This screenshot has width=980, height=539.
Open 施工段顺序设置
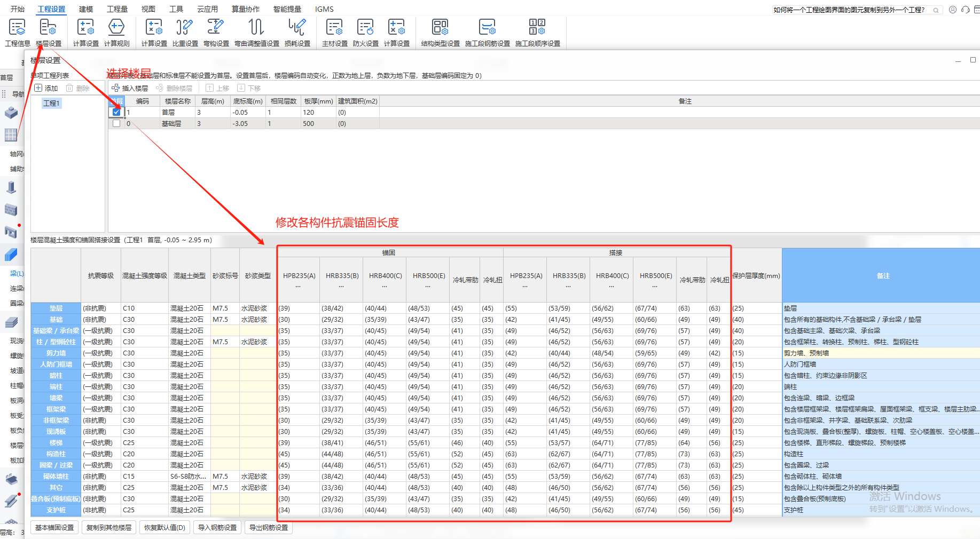tap(538, 33)
